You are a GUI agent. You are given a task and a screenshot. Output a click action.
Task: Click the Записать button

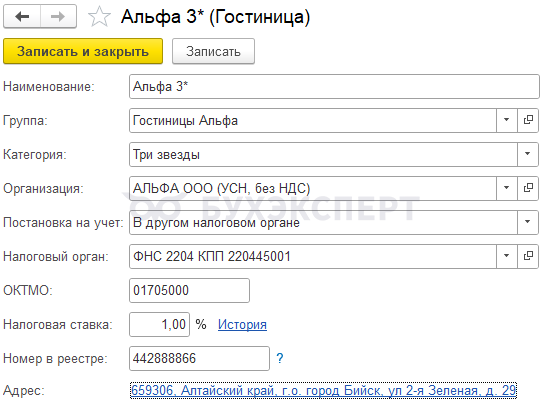(213, 51)
